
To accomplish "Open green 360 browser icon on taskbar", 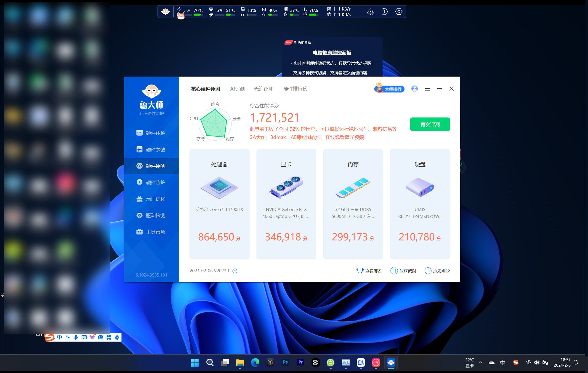I will [330, 362].
